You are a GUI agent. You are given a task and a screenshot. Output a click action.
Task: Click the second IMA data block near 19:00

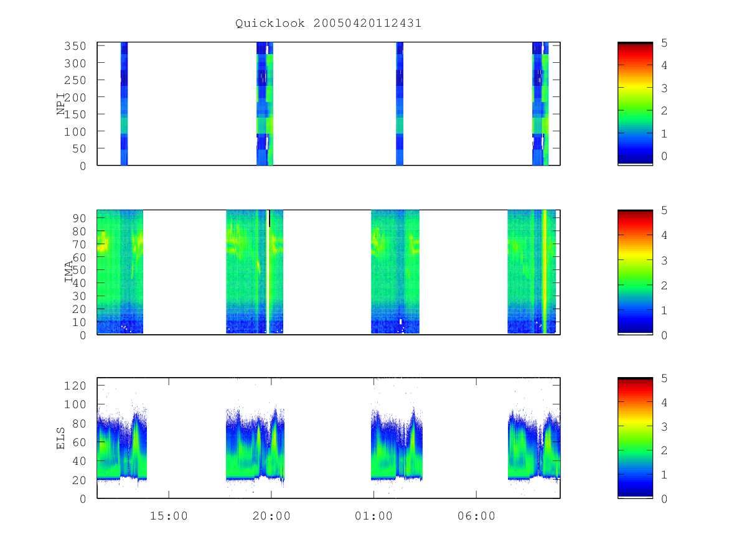coord(255,272)
